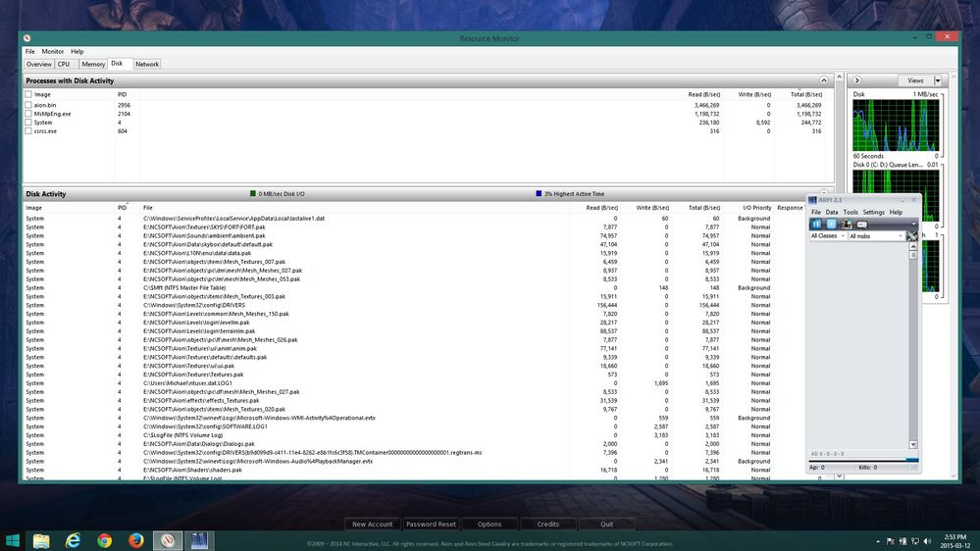Toggle select-all Image checkbox in processes header
Image resolution: width=980 pixels, height=551 pixels.
point(28,94)
